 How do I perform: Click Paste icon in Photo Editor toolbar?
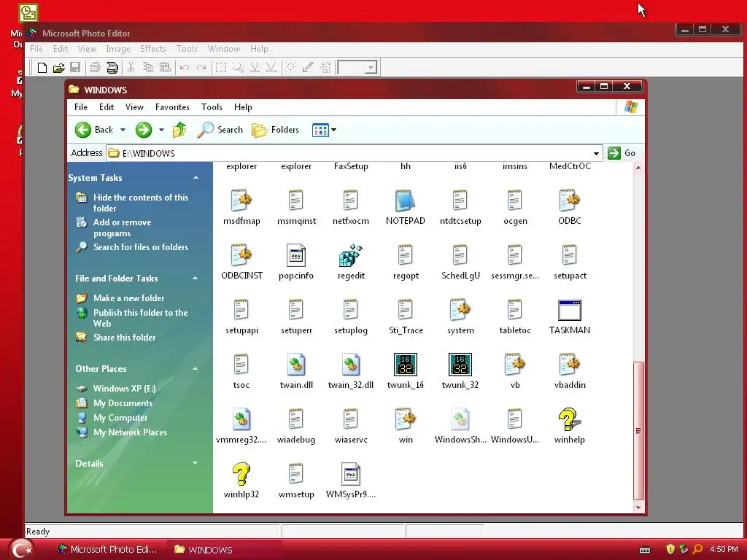pos(165,68)
